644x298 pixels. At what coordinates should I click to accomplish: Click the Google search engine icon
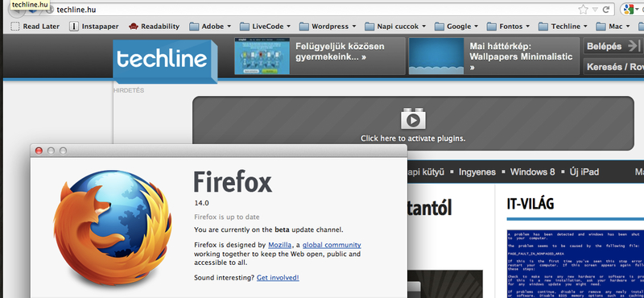click(630, 10)
